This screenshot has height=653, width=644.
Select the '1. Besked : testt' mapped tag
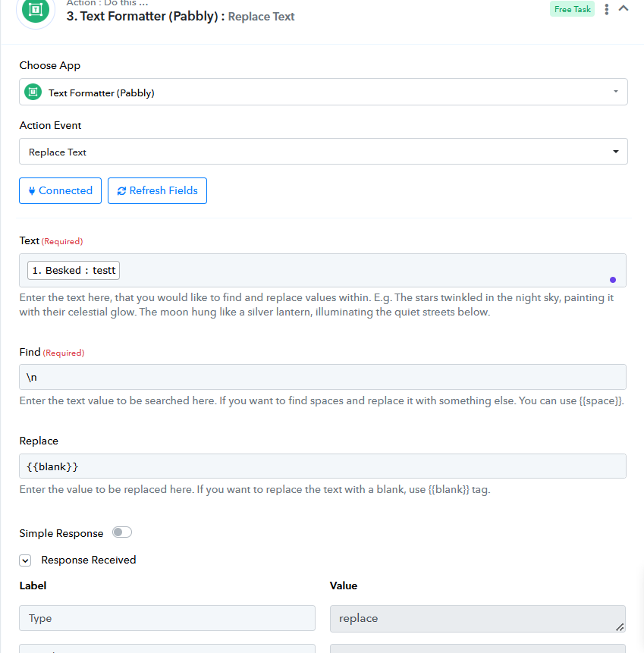click(74, 270)
